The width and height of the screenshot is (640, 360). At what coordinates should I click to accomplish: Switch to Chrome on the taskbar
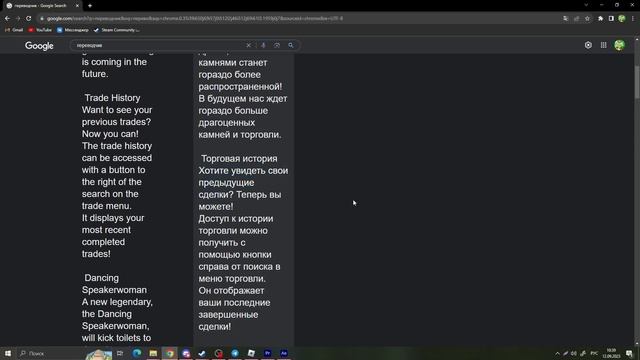pyautogui.click(x=170, y=353)
